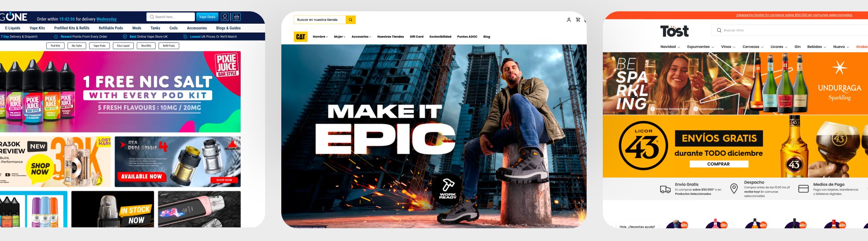
Task: Select Vape Pods quick filter
Action: 100,46
